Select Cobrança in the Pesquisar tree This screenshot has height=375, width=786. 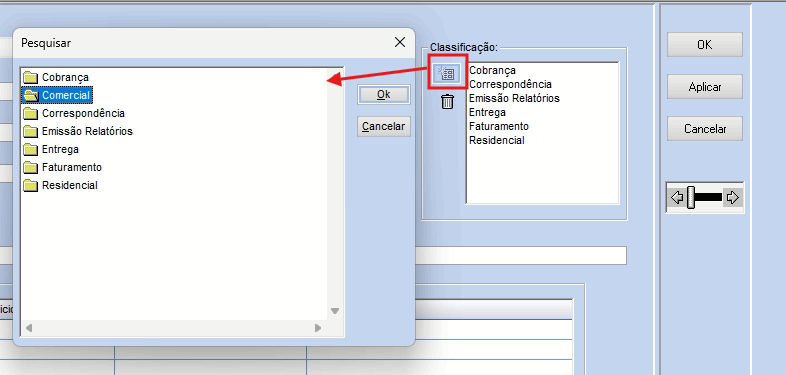point(65,77)
